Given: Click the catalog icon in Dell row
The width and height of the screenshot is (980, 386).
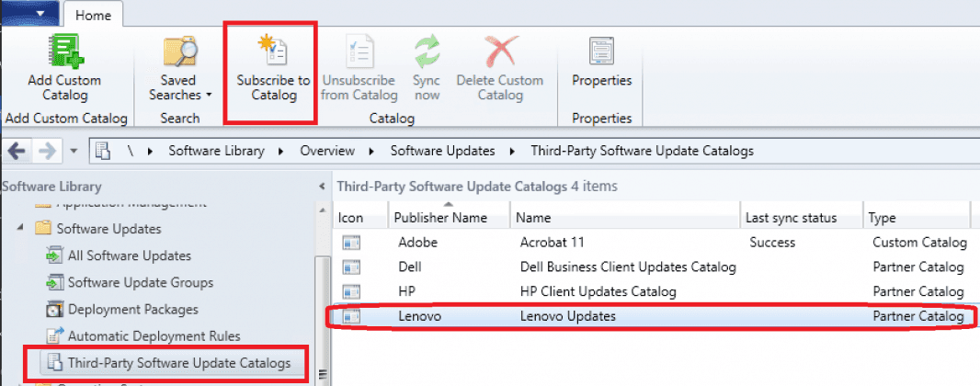Looking at the screenshot, I should (352, 267).
